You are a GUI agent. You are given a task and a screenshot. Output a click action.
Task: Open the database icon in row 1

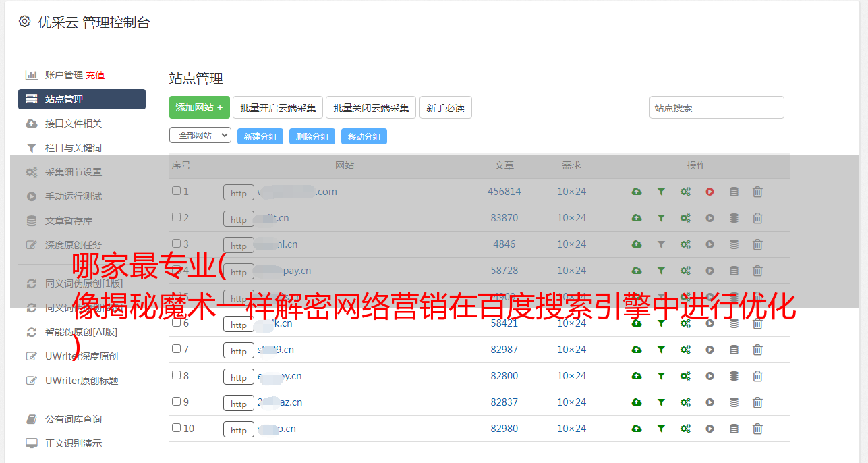(x=734, y=192)
